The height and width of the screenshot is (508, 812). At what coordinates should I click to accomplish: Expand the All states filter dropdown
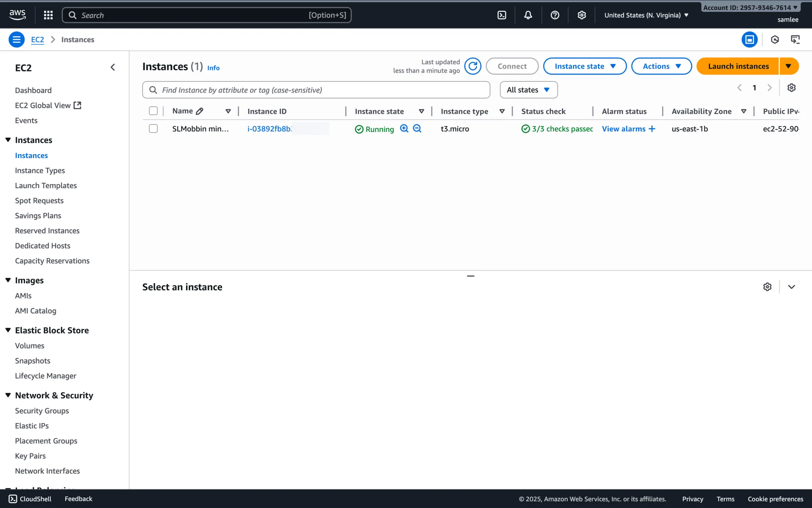528,90
